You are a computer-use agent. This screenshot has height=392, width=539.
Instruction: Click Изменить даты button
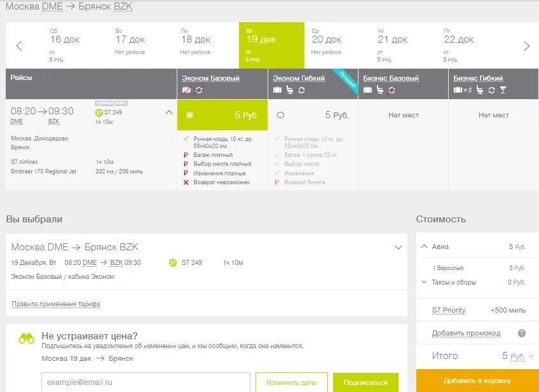tap(292, 382)
